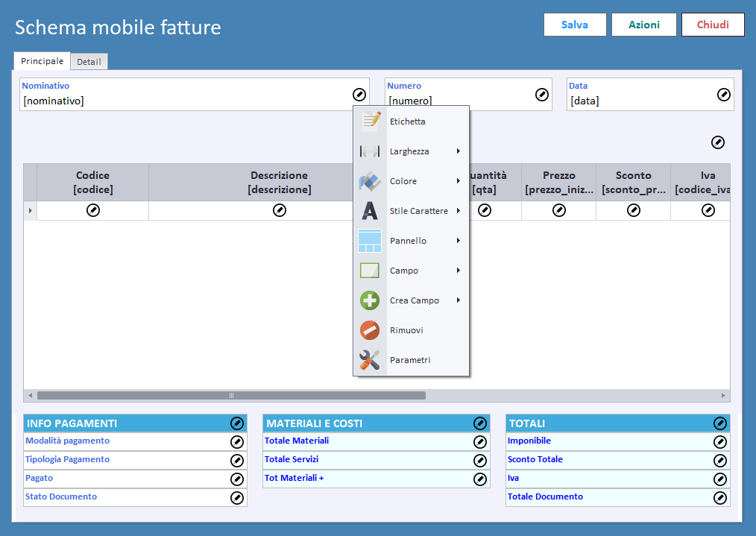Click pencil icon next to Modalità pagamento
Screen dimensions: 756x536
237,442
